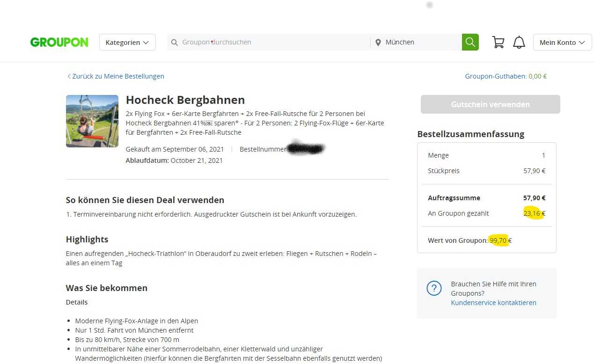
Task: Click the Hocheck Bergbahnen deal thumbnail
Action: (92, 121)
